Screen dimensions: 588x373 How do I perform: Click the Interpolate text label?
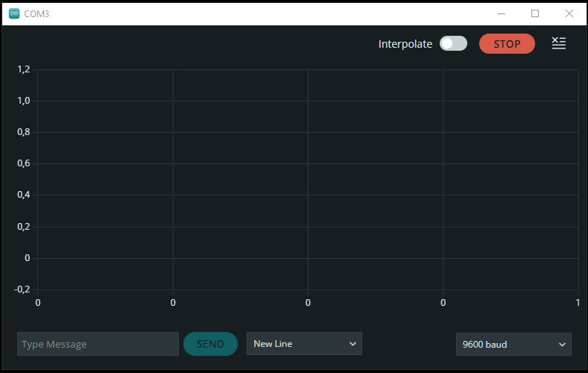pyautogui.click(x=405, y=44)
